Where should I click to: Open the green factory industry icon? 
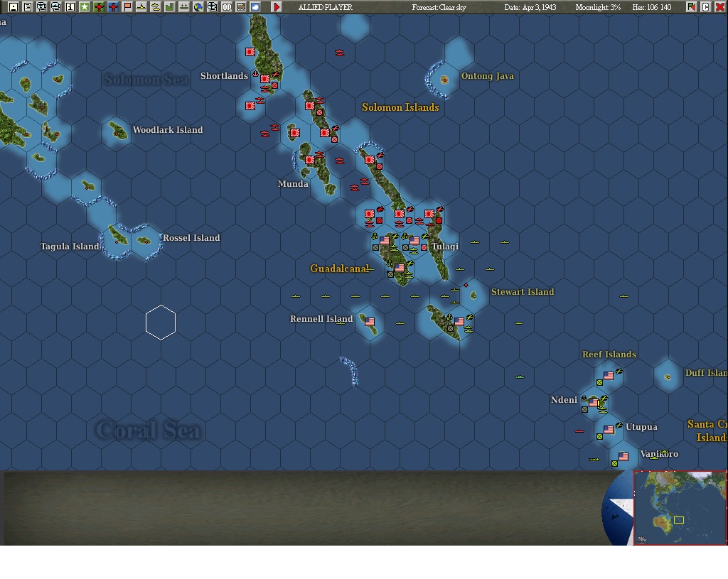click(169, 7)
